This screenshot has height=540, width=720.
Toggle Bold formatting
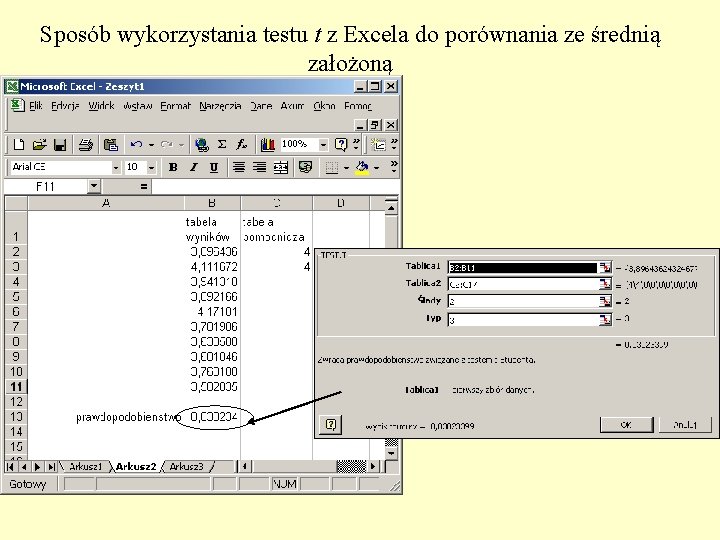[173, 167]
